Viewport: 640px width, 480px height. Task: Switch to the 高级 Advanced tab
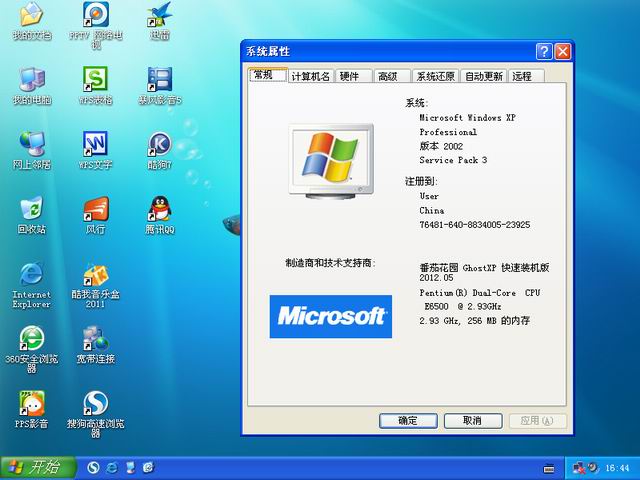tap(392, 76)
